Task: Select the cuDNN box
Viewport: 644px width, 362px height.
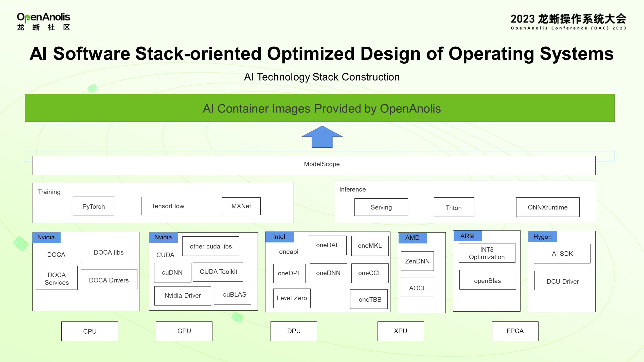Action: point(173,273)
